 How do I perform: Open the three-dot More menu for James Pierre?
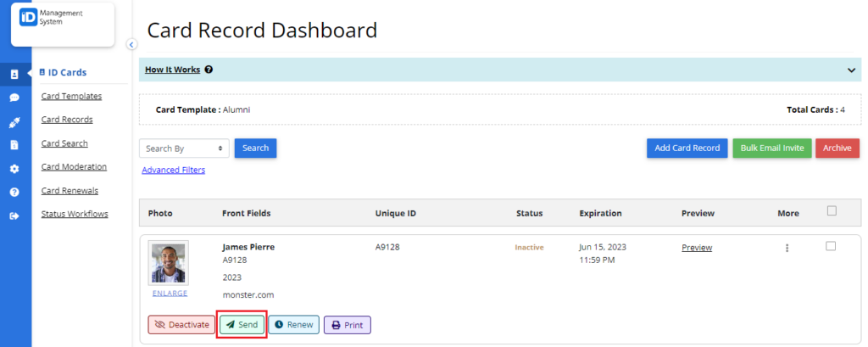click(787, 249)
